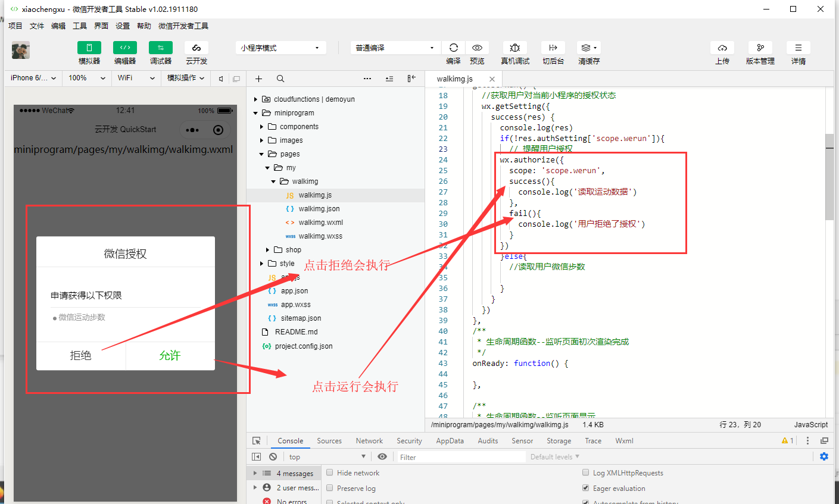Open 云开发 cloud development

197,48
